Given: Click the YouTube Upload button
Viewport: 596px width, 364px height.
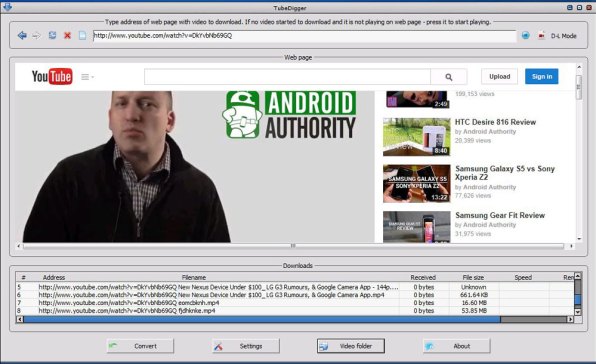Looking at the screenshot, I should coord(499,76).
